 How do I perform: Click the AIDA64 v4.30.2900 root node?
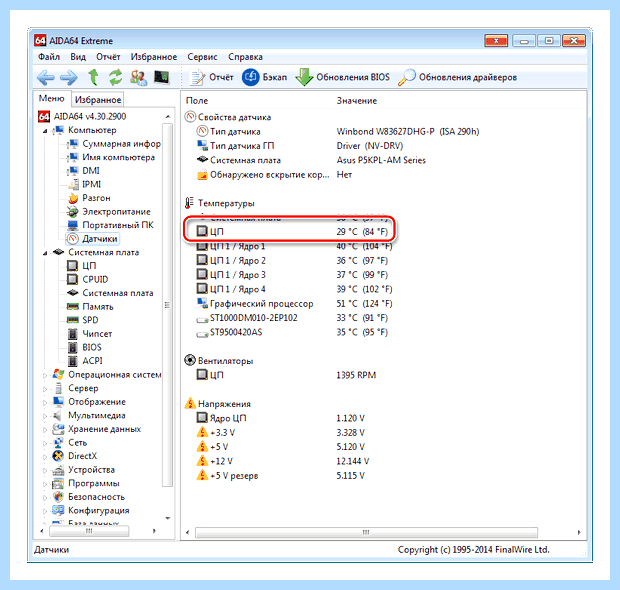[x=82, y=117]
